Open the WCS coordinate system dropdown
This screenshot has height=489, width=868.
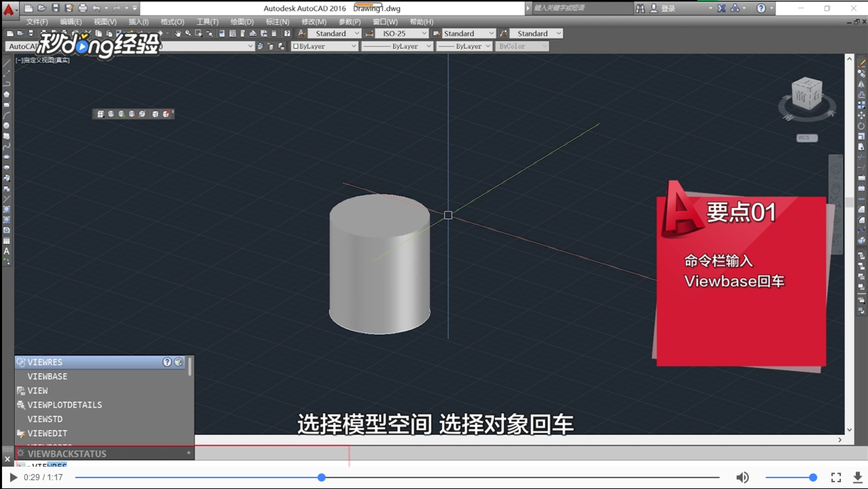806,138
